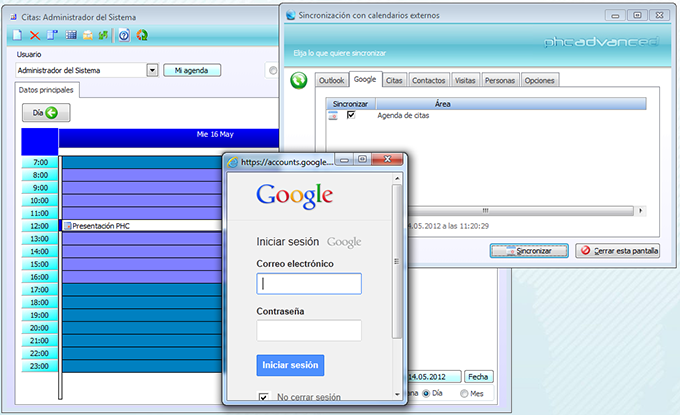680x415 pixels.
Task: Click the right arrow of sync list scrollbar
Action: [641, 211]
